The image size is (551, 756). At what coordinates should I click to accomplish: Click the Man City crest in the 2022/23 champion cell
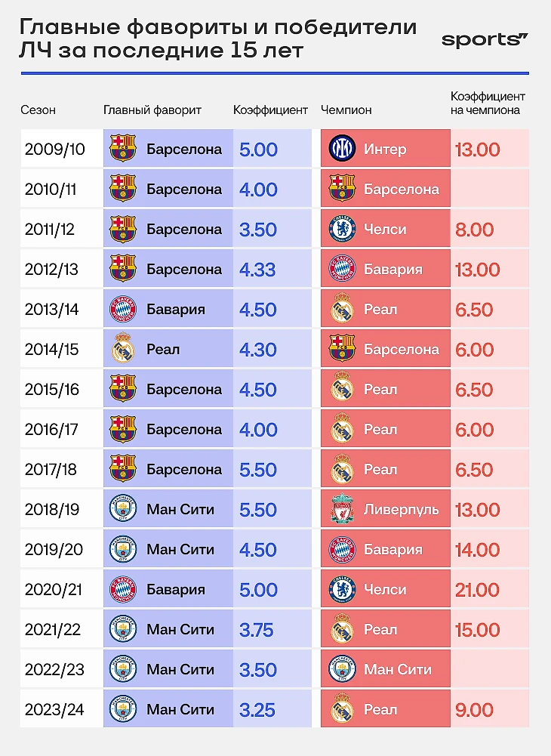(x=342, y=668)
